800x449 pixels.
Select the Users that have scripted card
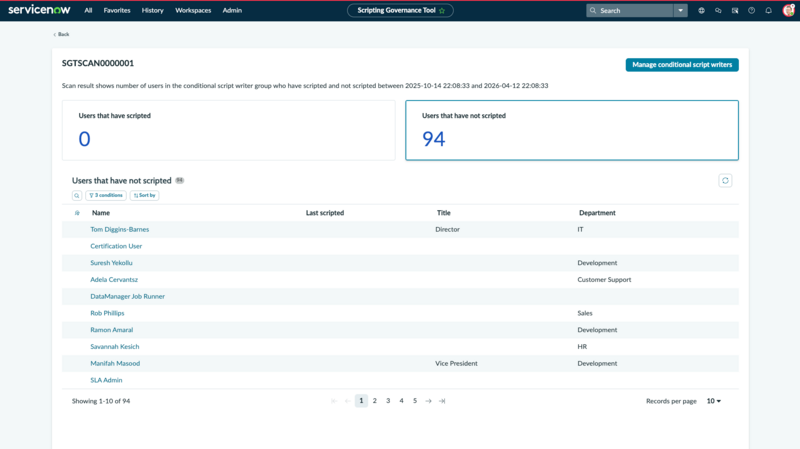coord(229,130)
